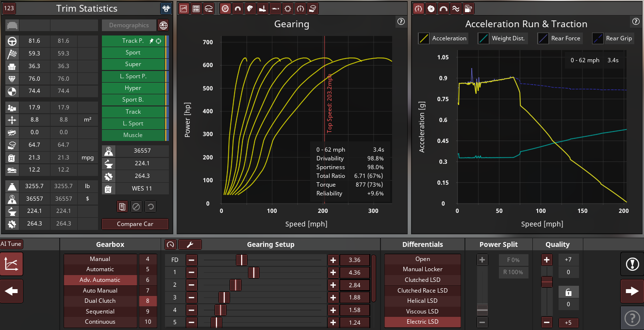The width and height of the screenshot is (644, 330).
Task: Increase the final drive (FD) ratio with plus
Action: 333,260
